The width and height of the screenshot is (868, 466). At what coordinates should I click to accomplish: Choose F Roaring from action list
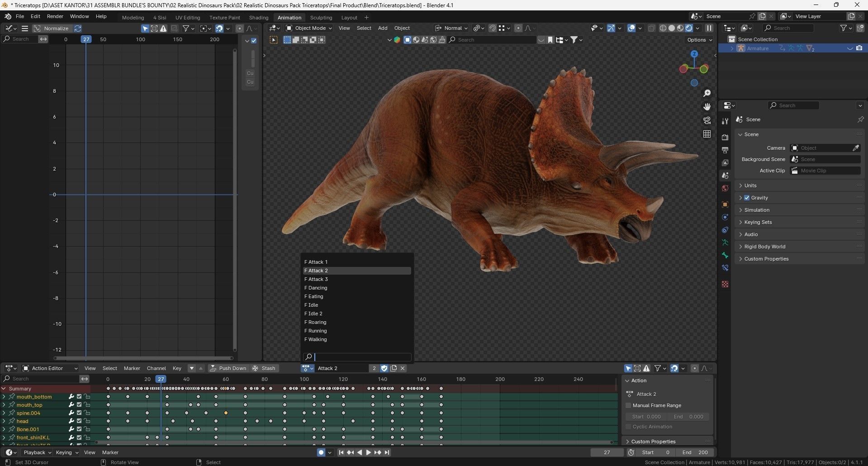[357, 322]
